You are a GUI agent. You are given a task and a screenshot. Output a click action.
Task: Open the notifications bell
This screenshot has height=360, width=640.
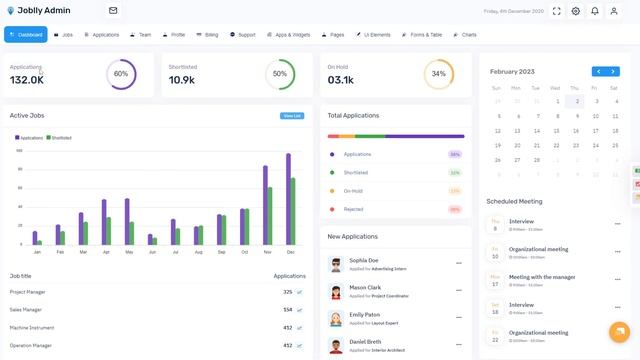pos(595,11)
